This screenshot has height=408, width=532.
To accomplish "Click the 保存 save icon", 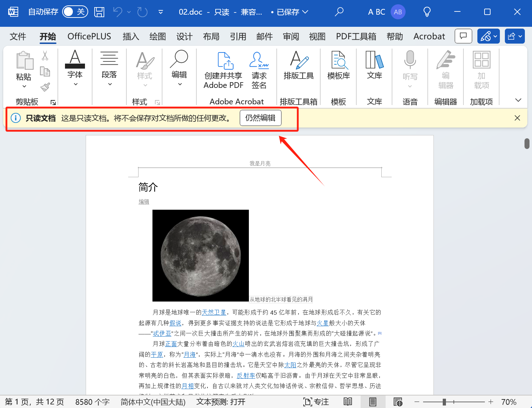I will [x=99, y=12].
